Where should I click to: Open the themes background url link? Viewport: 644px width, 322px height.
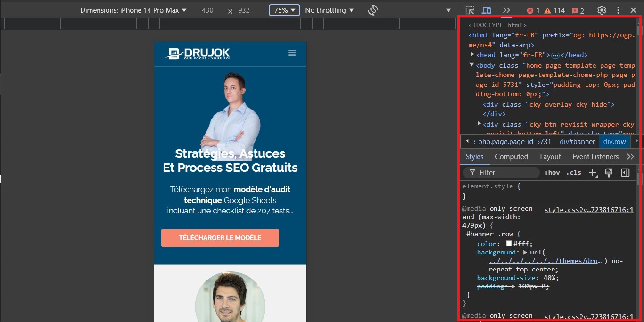tap(545, 261)
